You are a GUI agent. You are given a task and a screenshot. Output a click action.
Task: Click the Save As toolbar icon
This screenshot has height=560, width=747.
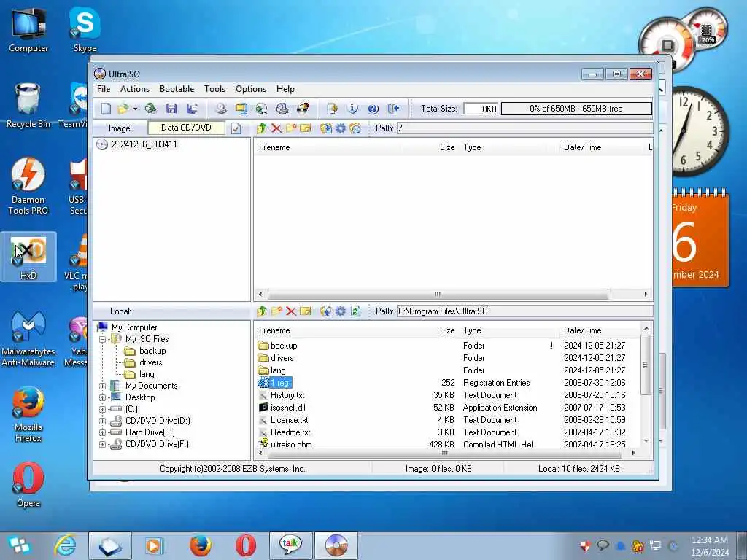(x=192, y=109)
